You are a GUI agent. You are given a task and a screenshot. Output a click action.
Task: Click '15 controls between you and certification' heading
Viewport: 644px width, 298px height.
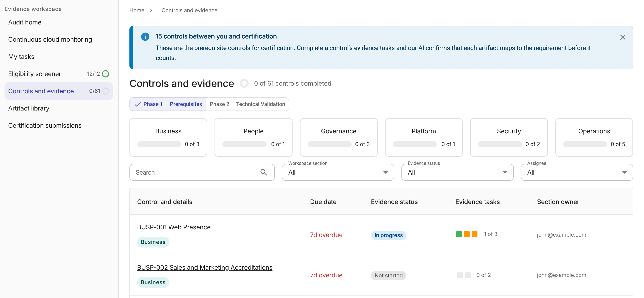pyautogui.click(x=216, y=36)
